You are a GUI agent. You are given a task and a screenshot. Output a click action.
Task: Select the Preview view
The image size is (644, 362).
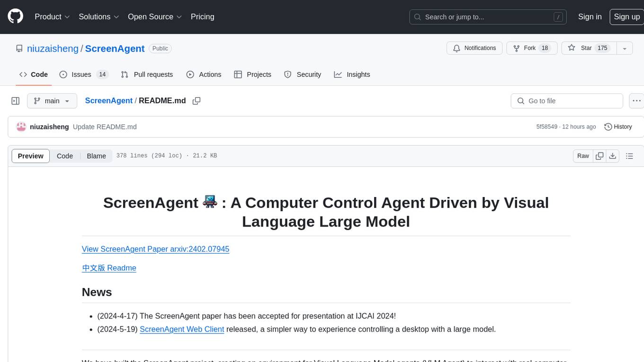pyautogui.click(x=31, y=156)
